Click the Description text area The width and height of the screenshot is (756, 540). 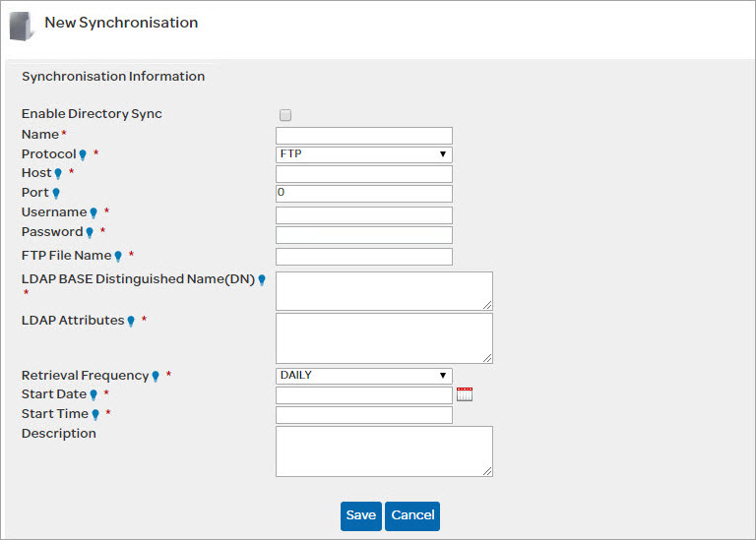point(383,451)
